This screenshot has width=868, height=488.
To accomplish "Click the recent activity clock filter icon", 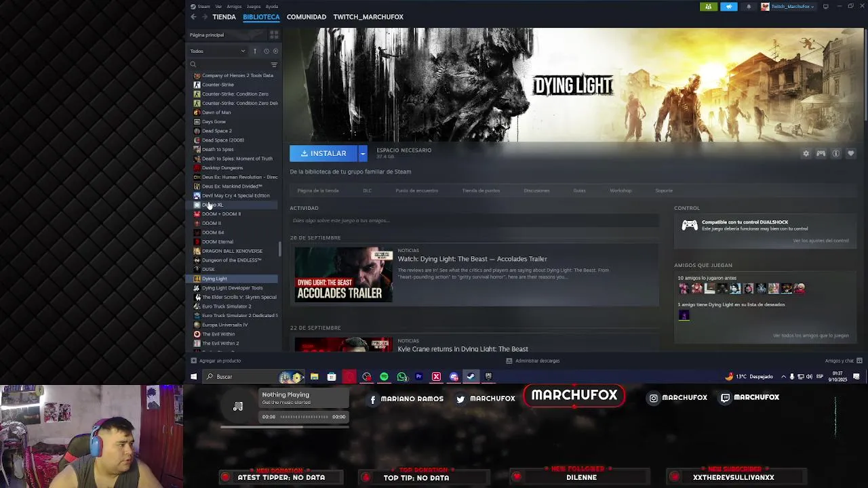I will click(x=266, y=51).
